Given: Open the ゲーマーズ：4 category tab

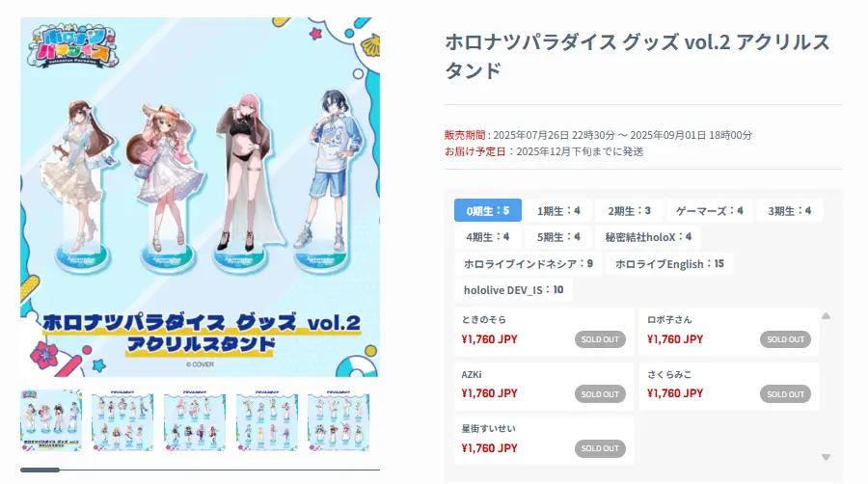Looking at the screenshot, I should pos(709,211).
